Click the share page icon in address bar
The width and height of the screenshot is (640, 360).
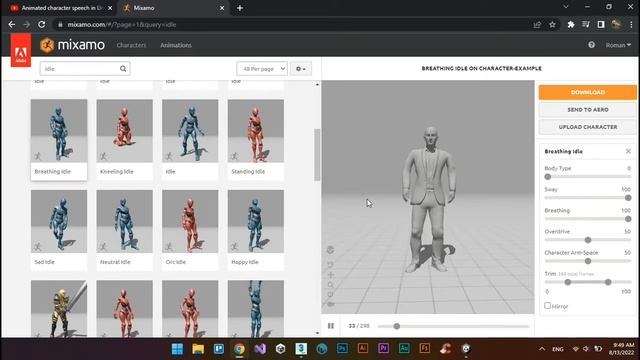click(x=537, y=24)
